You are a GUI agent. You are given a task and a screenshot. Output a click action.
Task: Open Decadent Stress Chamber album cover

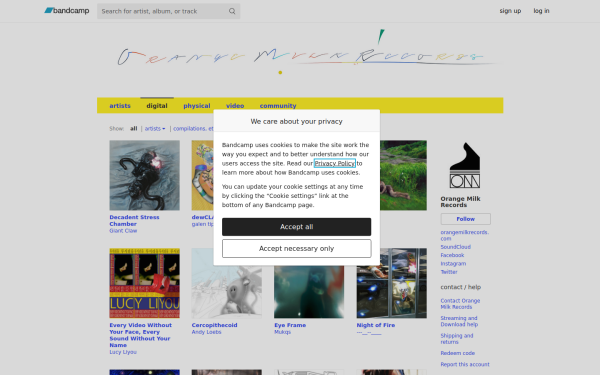click(145, 175)
